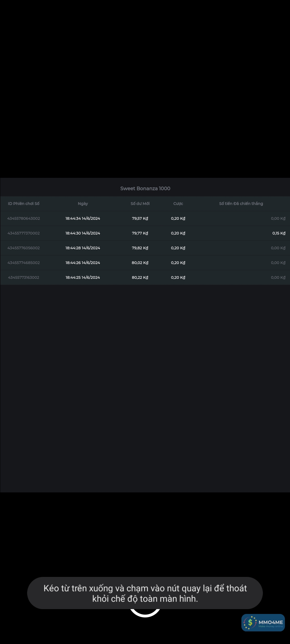
Task: Click the 'Cược' column header
Action: pyautogui.click(x=178, y=204)
